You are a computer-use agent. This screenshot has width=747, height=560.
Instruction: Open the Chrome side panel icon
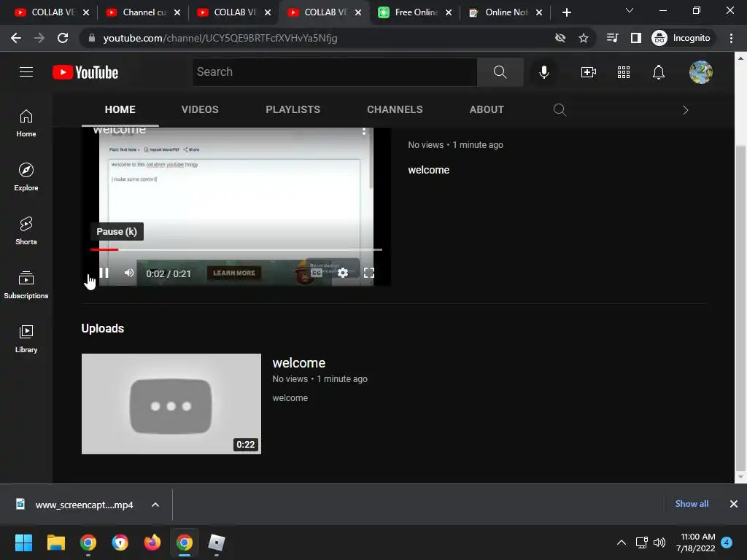click(x=636, y=38)
